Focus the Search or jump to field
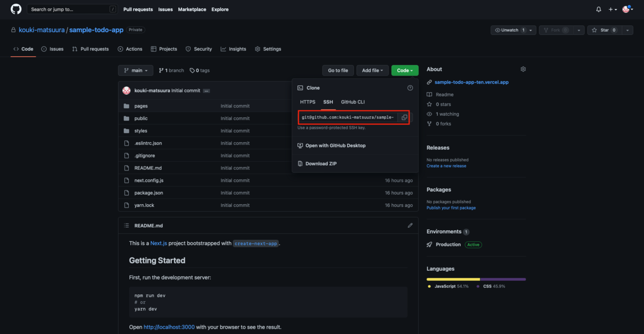The image size is (644, 334). pyautogui.click(x=72, y=9)
